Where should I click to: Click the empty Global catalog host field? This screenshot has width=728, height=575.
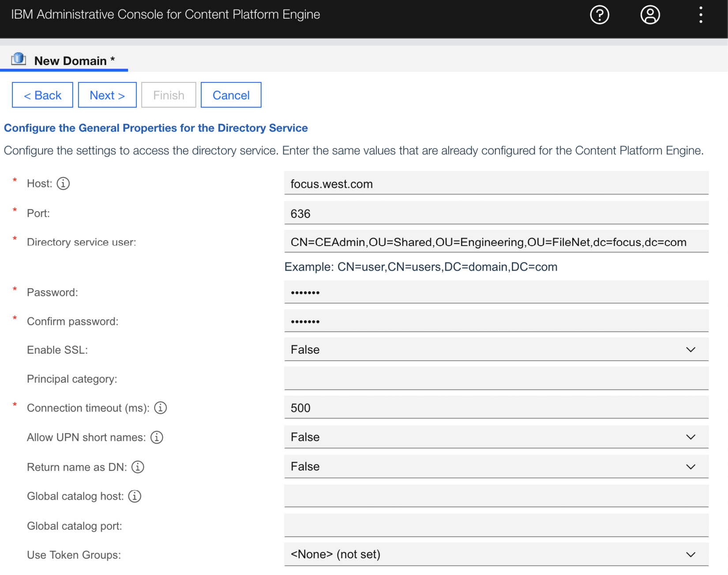click(x=496, y=496)
